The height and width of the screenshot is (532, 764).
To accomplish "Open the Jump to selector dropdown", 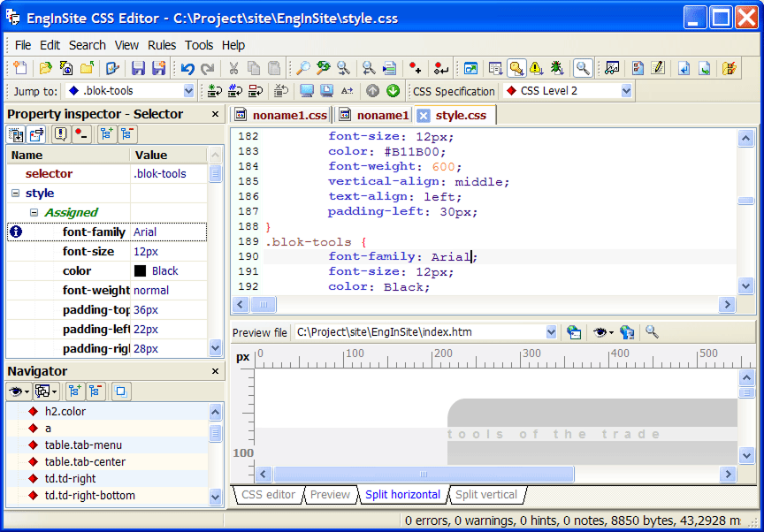I will tap(188, 91).
